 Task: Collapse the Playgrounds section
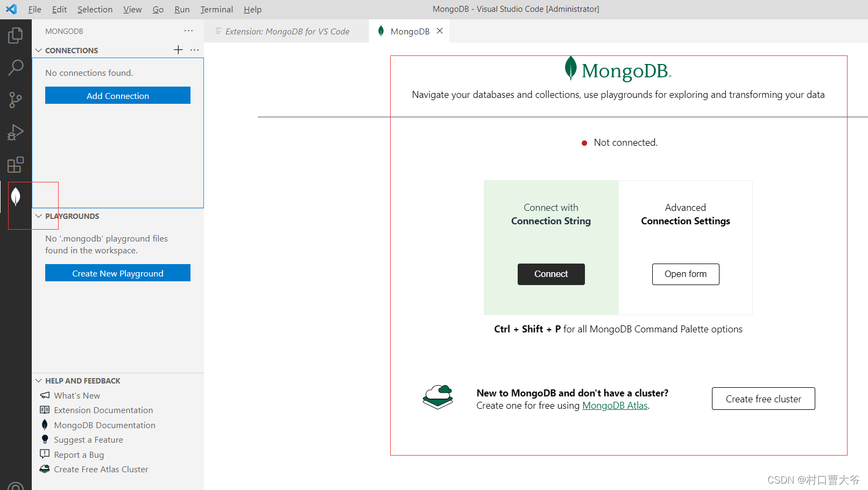pos(39,216)
